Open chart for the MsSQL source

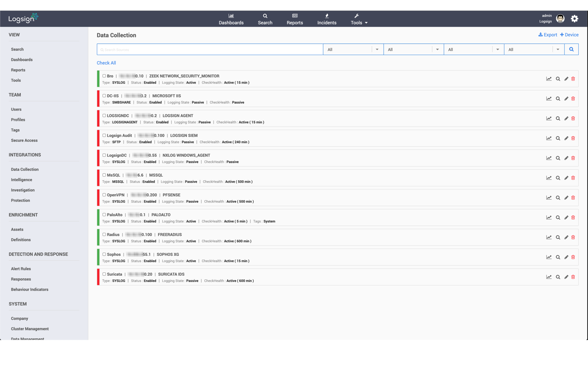[x=549, y=178]
